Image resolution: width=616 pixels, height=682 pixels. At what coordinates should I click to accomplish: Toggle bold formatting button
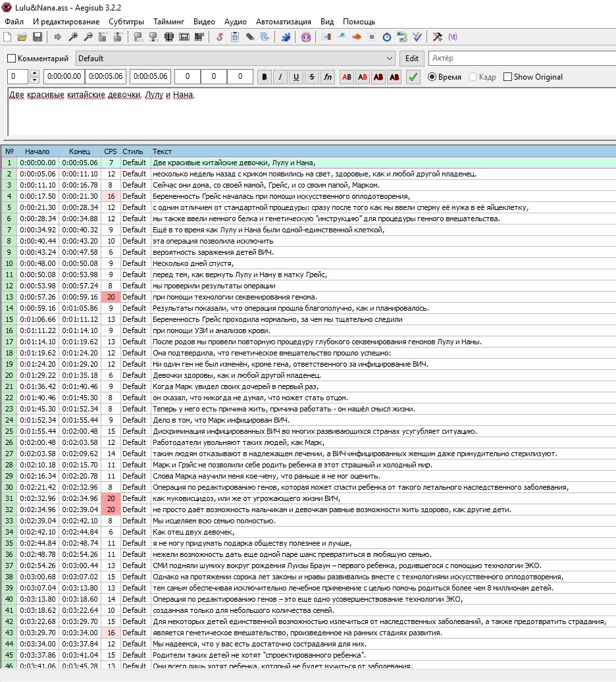[265, 77]
